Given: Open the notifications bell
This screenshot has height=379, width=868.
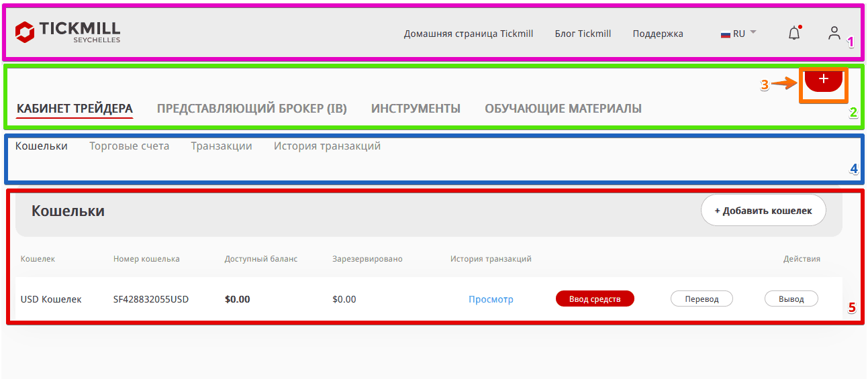Looking at the screenshot, I should pos(794,33).
